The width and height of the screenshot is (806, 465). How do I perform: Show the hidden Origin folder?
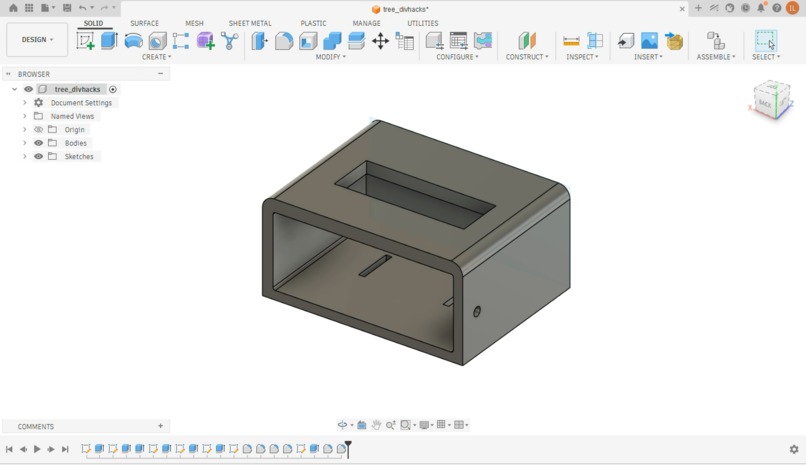pyautogui.click(x=39, y=129)
